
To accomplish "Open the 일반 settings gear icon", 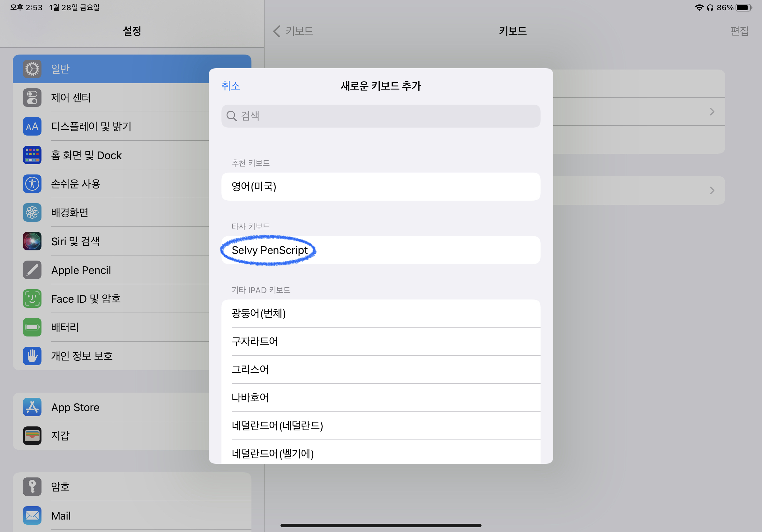I will [32, 69].
